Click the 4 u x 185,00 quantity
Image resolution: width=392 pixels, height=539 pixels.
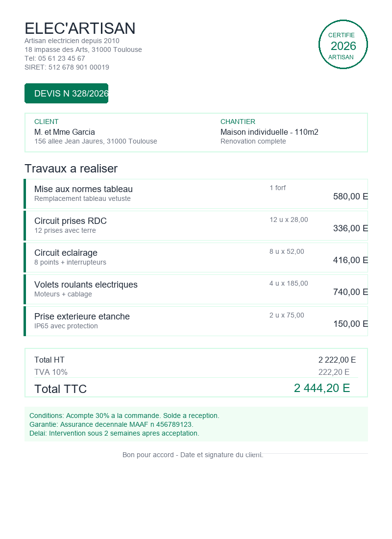(289, 283)
